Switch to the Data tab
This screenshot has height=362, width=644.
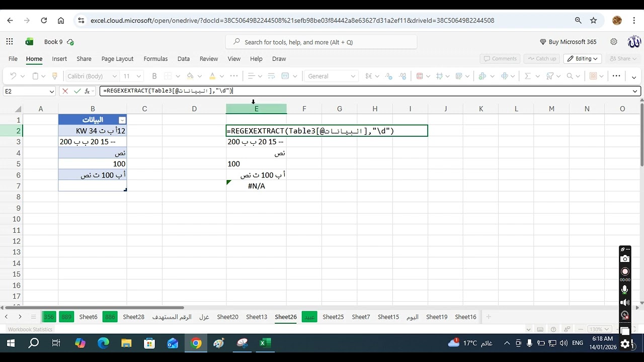click(184, 59)
